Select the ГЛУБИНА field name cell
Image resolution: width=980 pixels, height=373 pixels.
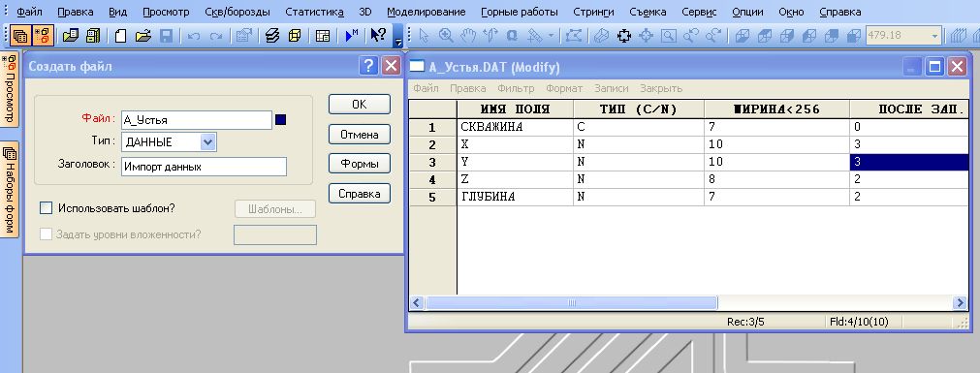click(515, 197)
